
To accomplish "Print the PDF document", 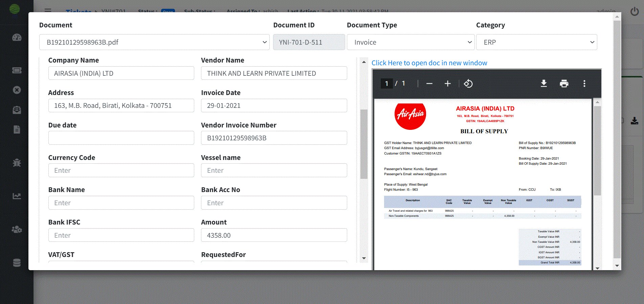I will (564, 84).
